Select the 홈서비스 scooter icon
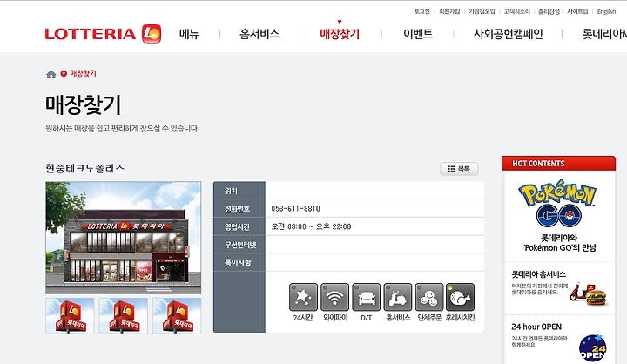Screen dimensions: 627x364 click(398, 297)
